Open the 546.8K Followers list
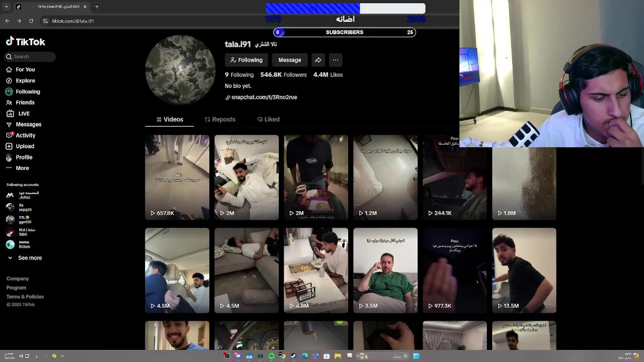 click(283, 74)
